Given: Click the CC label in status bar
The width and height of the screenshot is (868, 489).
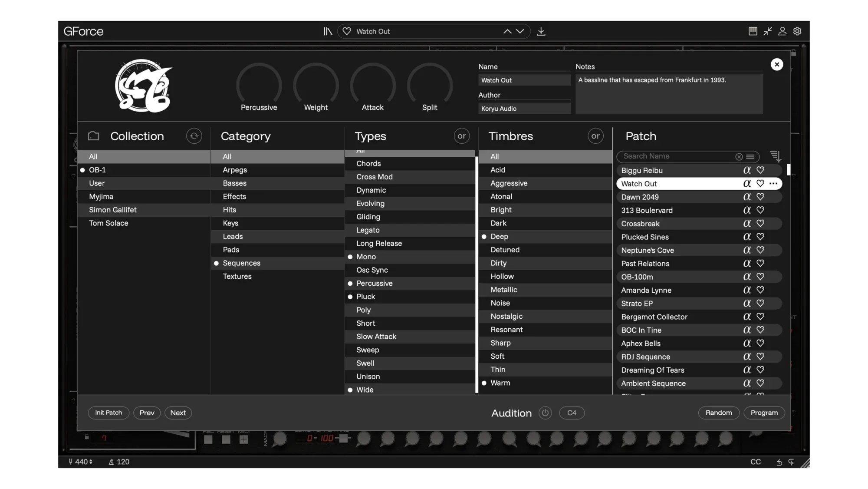Looking at the screenshot, I should click(x=756, y=462).
